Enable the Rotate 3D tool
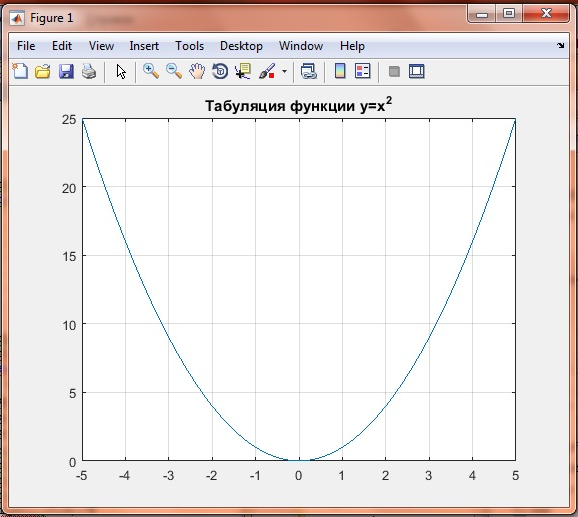578x517 pixels. pyautogui.click(x=220, y=71)
